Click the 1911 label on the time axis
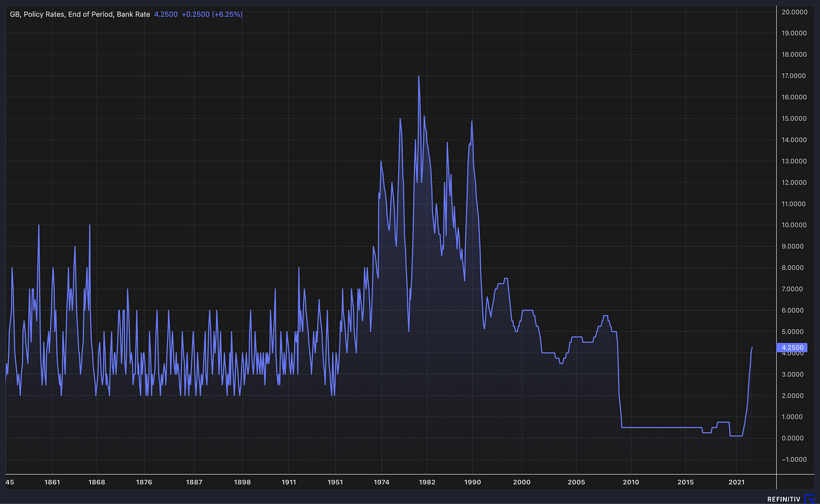Viewport: 820px width, 504px height. (x=288, y=483)
